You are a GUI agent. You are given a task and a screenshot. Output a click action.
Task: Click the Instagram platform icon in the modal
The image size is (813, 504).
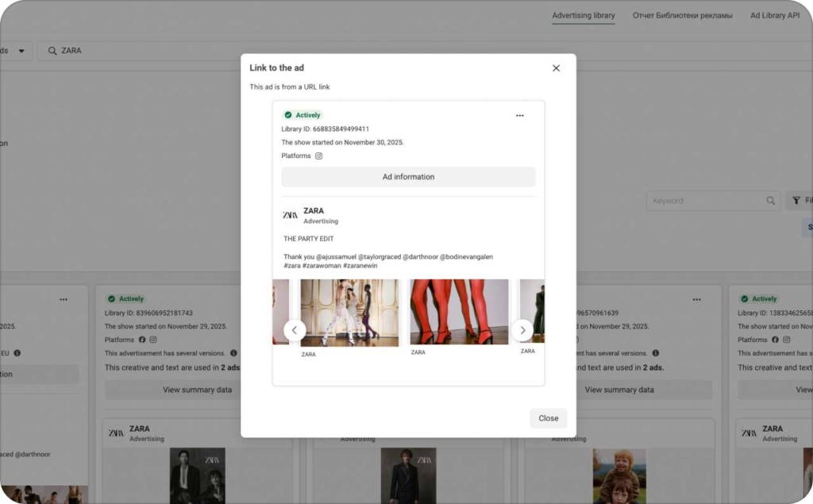[318, 156]
